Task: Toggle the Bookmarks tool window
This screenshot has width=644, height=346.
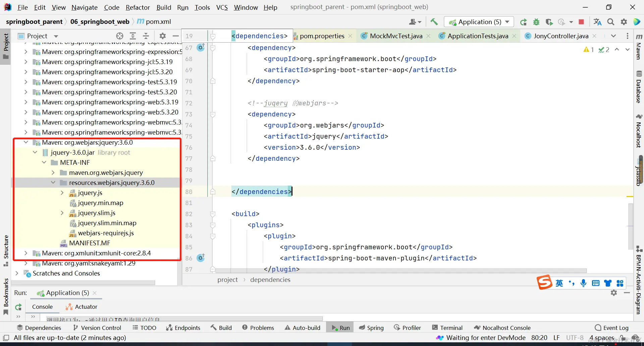Action: click(6, 297)
